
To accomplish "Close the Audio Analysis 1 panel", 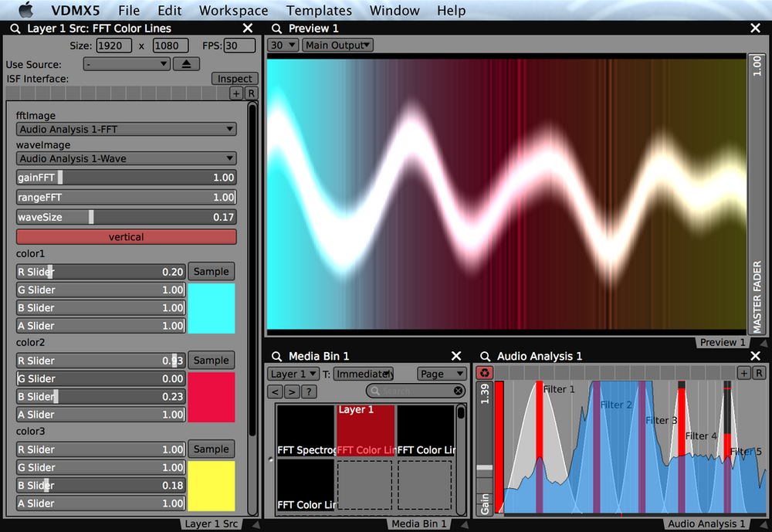I will pyautogui.click(x=755, y=356).
